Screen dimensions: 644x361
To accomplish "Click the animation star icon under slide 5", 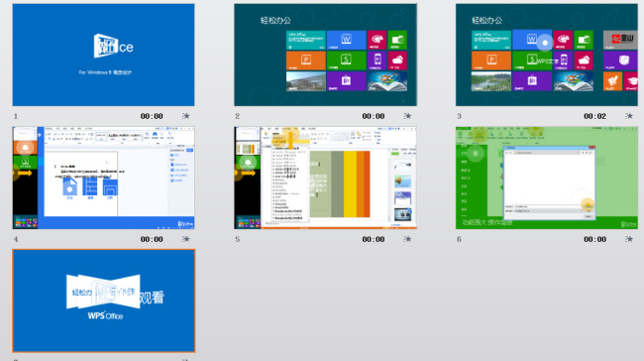I will point(407,239).
